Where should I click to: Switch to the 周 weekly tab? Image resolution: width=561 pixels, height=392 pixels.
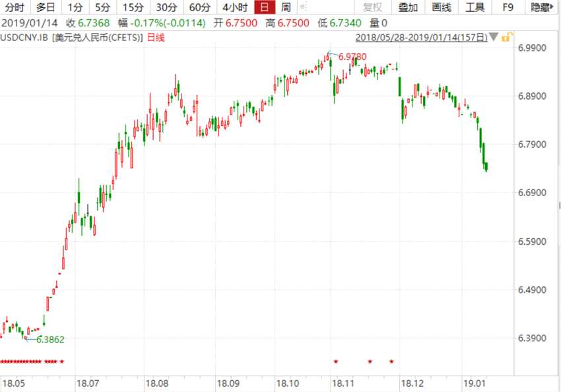286,7
